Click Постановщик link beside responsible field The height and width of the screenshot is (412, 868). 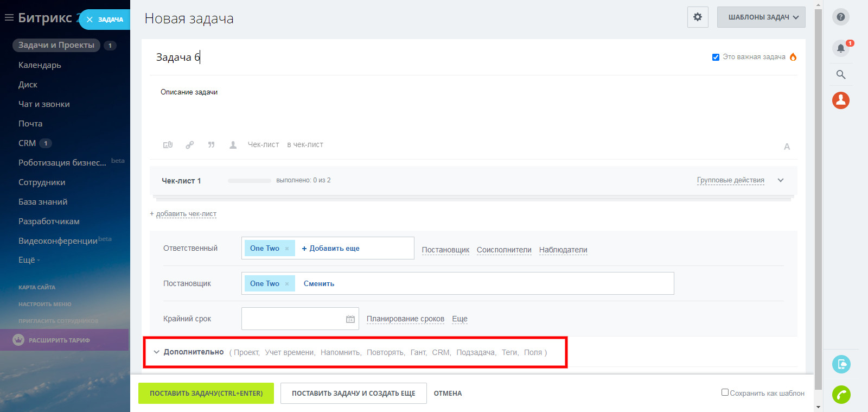click(445, 250)
